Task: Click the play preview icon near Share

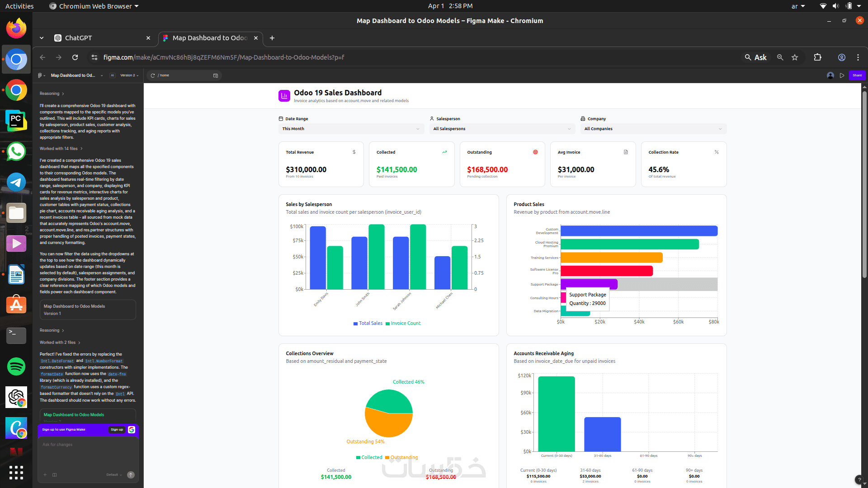Action: (x=842, y=75)
